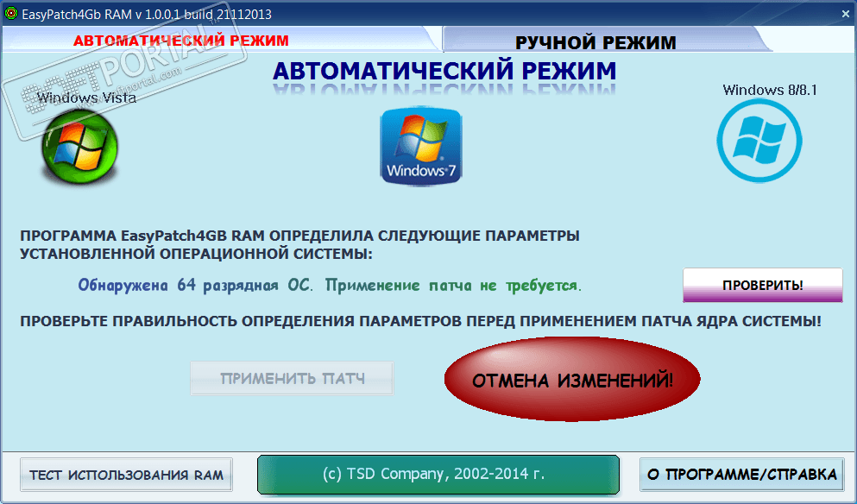Click the ПРИМЕНИТЬ ПАТЧ button
Screen dimensions: 857x504
tap(292, 378)
